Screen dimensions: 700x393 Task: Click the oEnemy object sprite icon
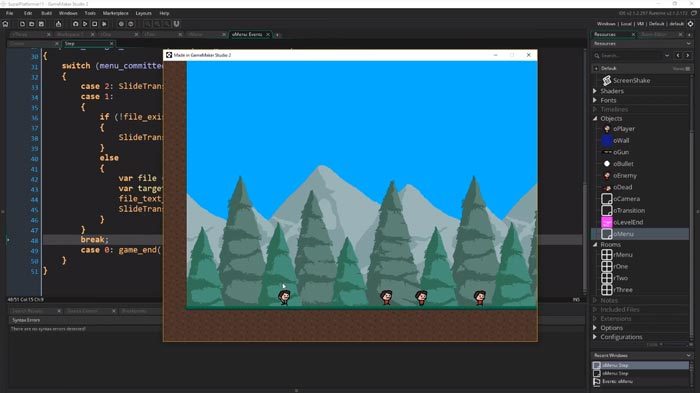(607, 176)
